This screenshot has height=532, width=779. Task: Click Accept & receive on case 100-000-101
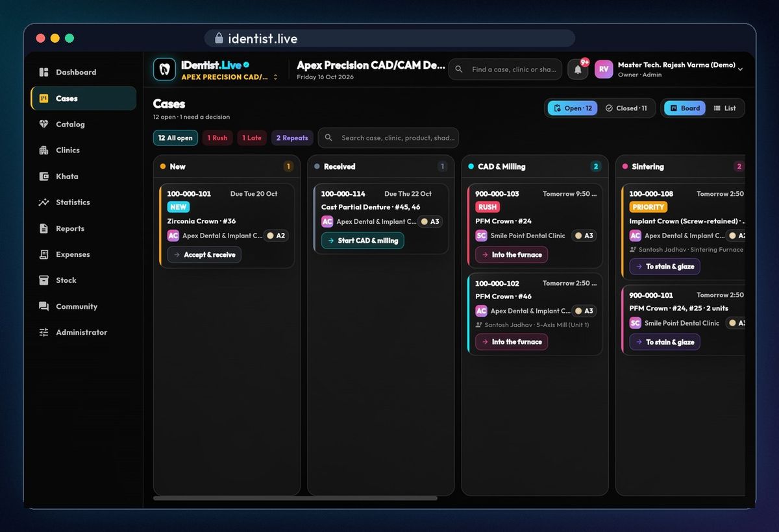click(204, 255)
